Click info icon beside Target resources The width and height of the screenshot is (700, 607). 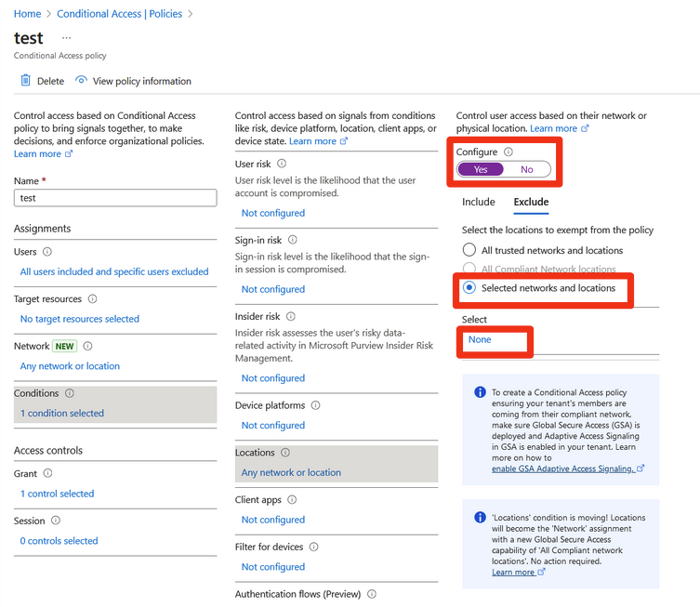92,299
